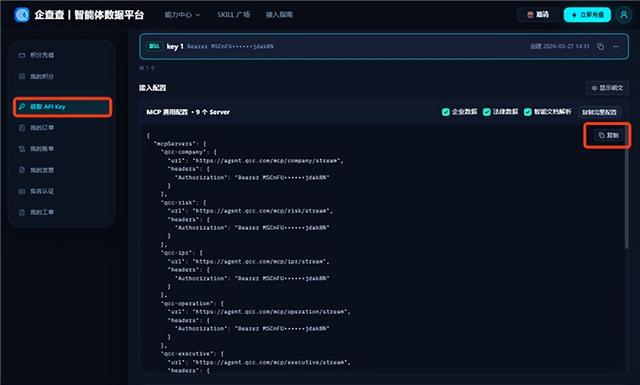
Task: Open 实名认证 in the sidebar
Action: 62,191
